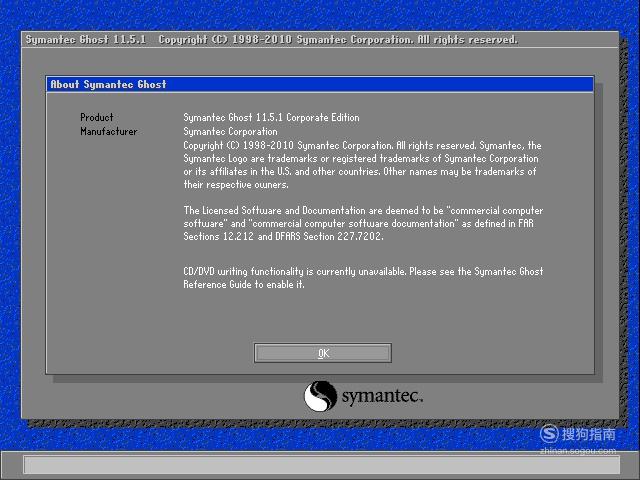This screenshot has height=480, width=640.
Task: Click "software" and "commercial computer software documentation" line
Action: (x=358, y=224)
